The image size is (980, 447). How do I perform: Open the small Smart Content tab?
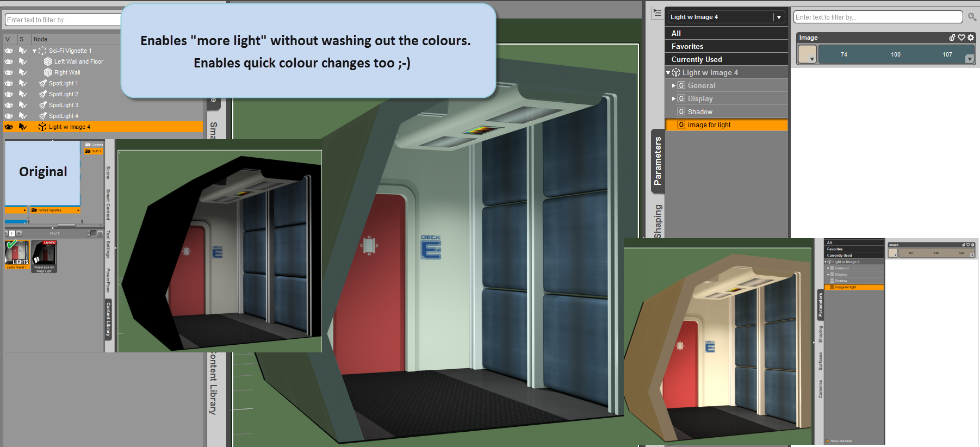108,204
